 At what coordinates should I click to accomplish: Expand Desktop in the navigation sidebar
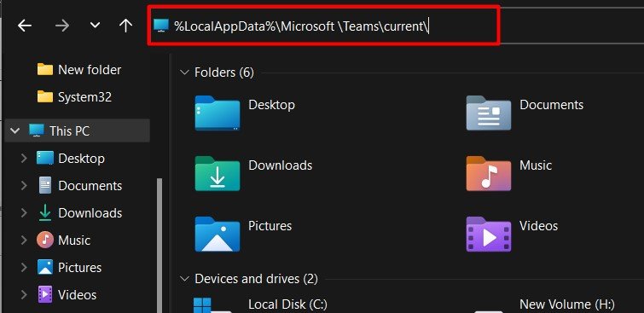point(24,158)
